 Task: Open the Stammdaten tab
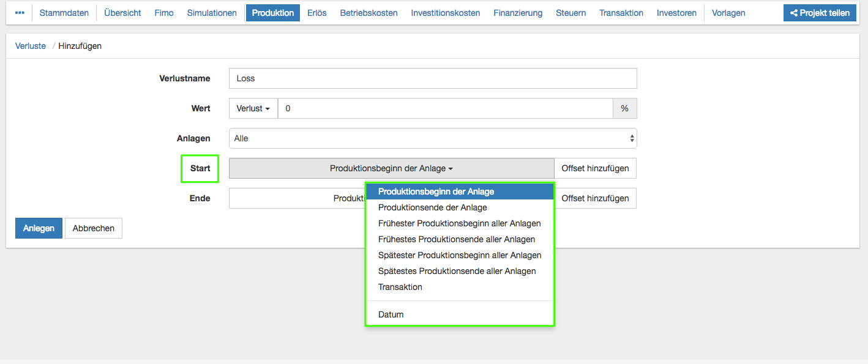coord(64,13)
